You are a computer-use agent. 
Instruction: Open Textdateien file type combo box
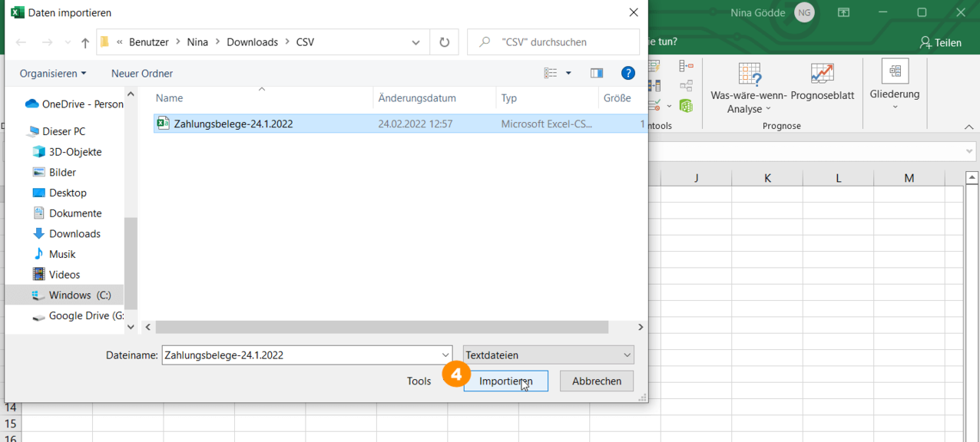(548, 355)
